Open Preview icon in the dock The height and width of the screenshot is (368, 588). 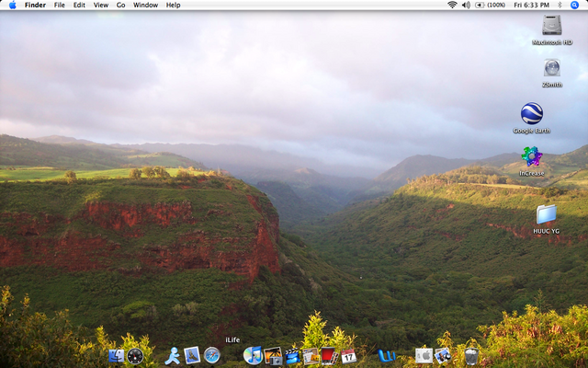click(443, 356)
